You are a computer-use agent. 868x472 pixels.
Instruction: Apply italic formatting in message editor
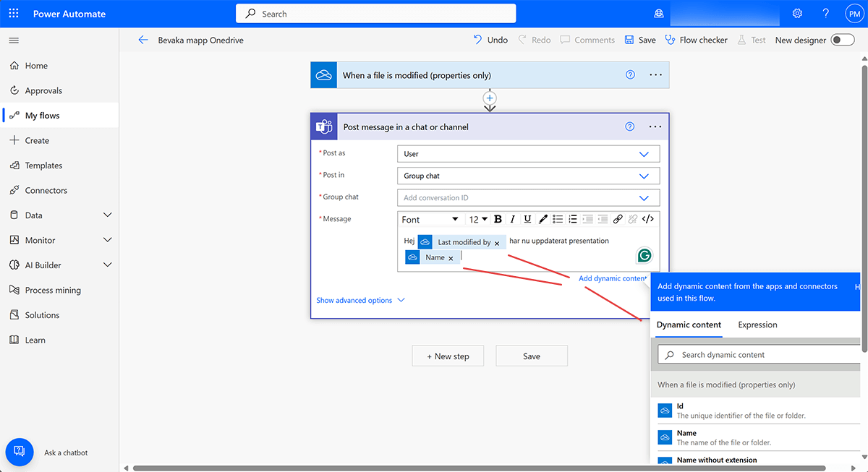pos(513,219)
